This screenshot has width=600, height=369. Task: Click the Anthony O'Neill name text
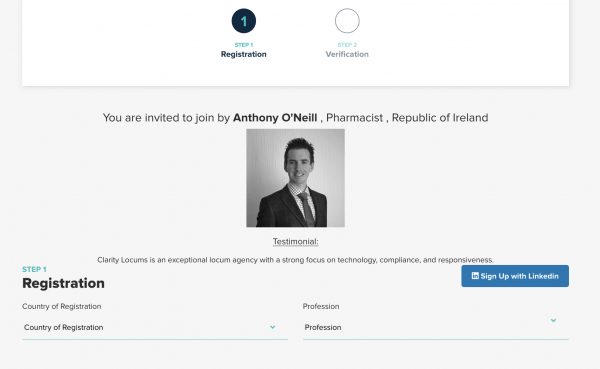275,118
